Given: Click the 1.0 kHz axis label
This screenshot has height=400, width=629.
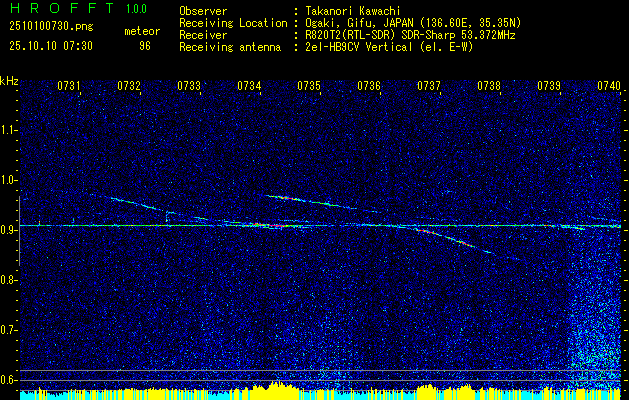Looking at the screenshot, I should (8, 180).
